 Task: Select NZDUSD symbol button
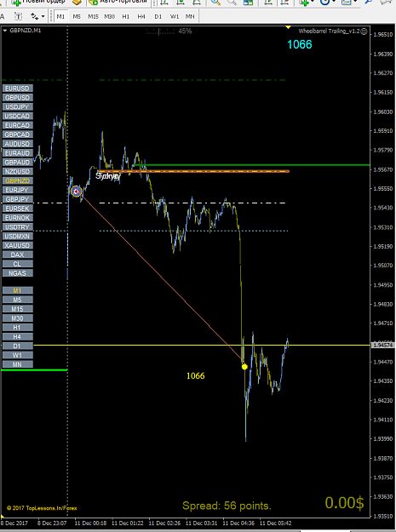[18, 172]
